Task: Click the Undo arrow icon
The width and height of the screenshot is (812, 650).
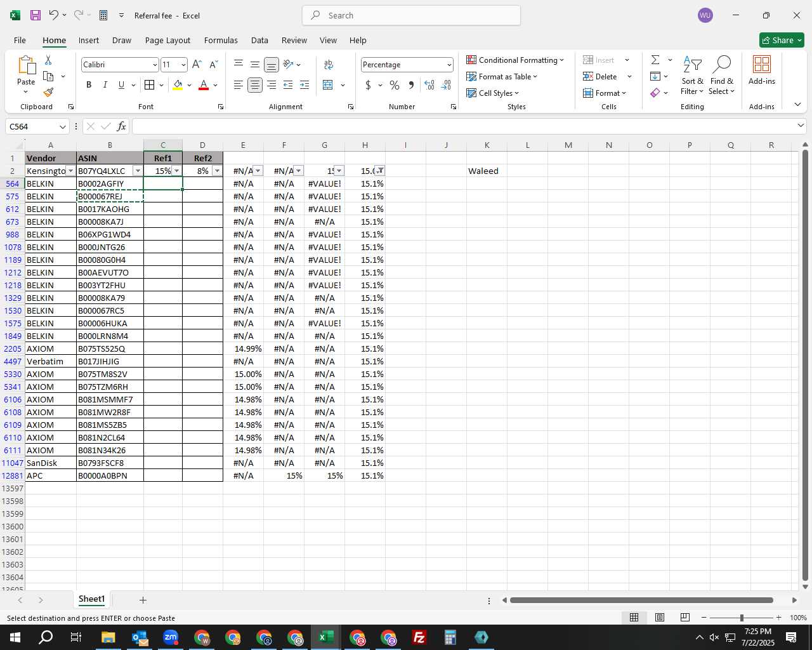Action: pos(54,15)
